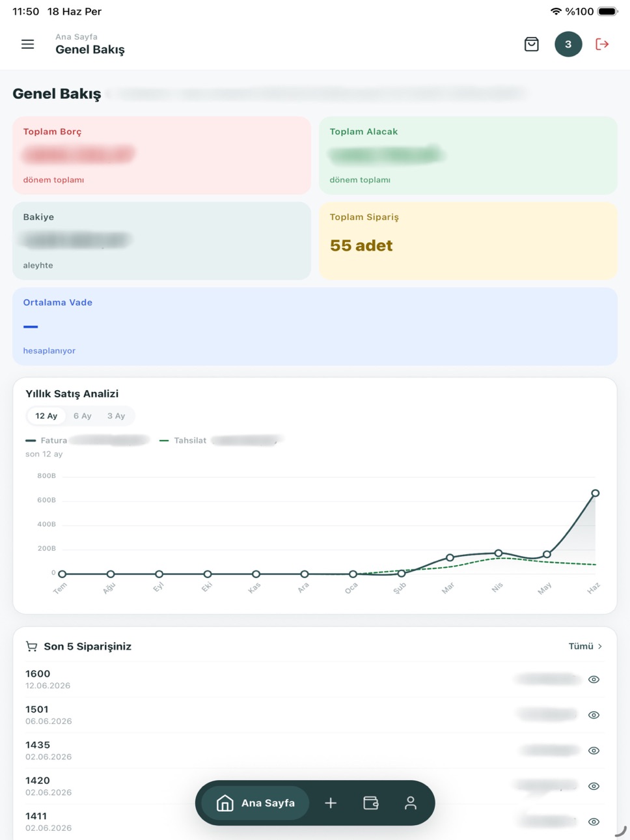
Task: Open the wallet icon in bottom bar
Action: point(371,803)
